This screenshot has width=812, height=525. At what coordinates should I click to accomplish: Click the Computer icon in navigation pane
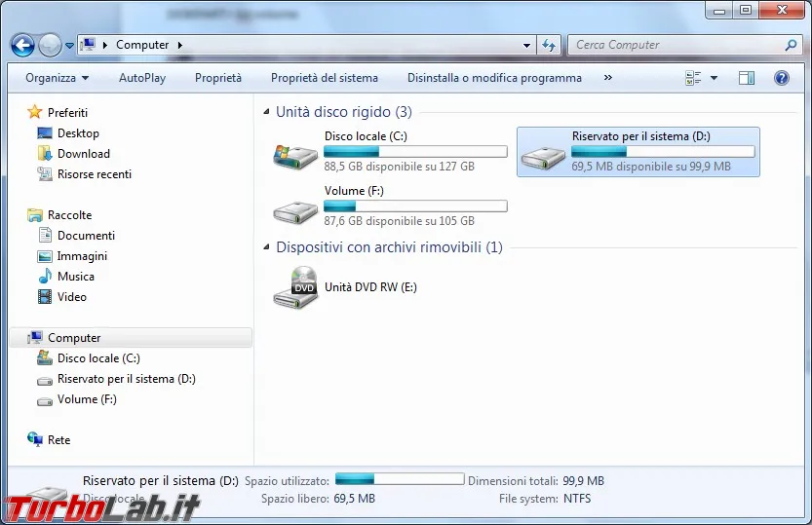coord(35,337)
